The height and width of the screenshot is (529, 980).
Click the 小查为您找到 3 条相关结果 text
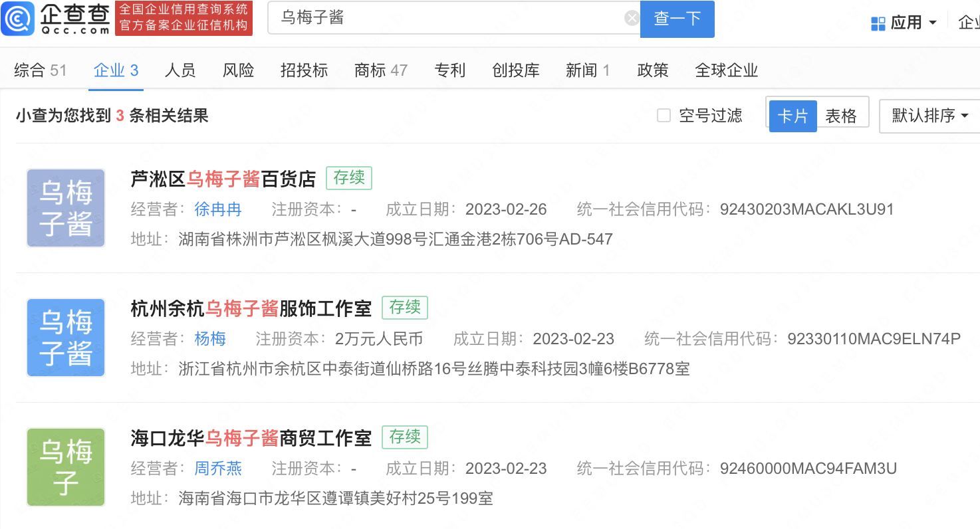click(x=112, y=116)
